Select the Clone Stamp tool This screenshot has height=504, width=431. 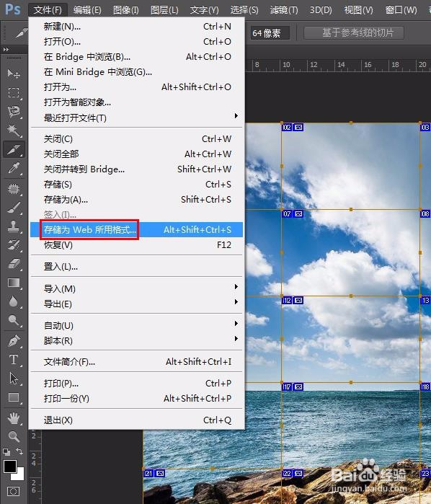tap(14, 226)
